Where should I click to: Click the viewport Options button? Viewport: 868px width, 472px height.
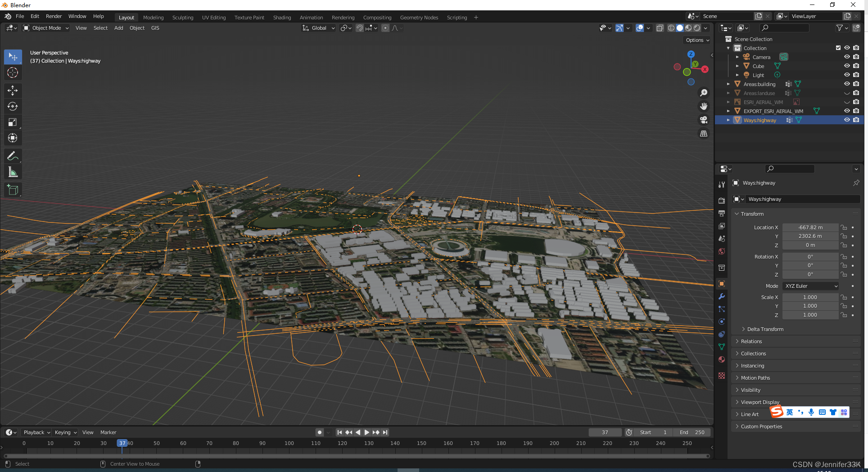point(697,40)
